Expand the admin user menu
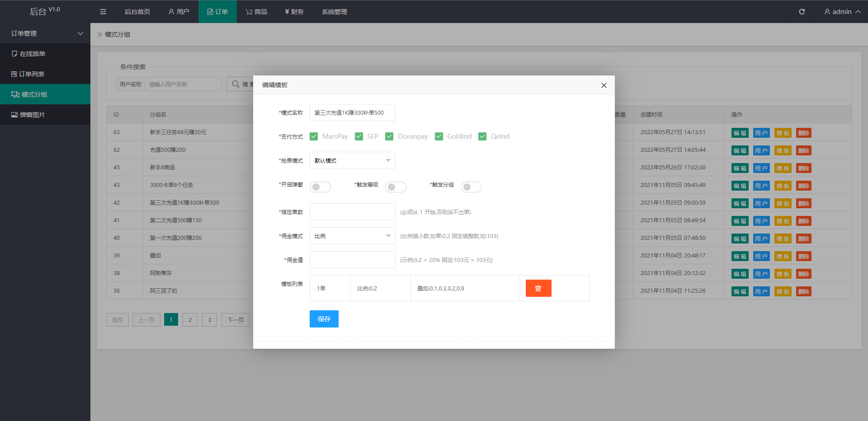 (842, 12)
